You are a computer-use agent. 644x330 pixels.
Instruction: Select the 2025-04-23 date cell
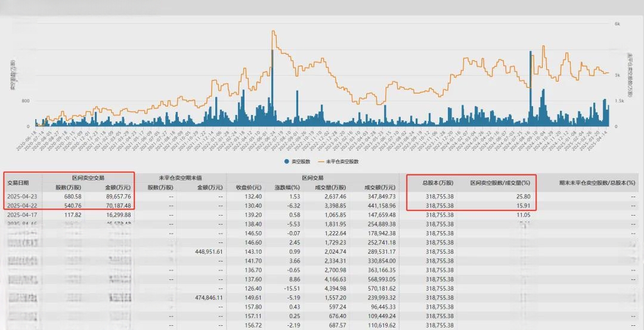(x=21, y=197)
